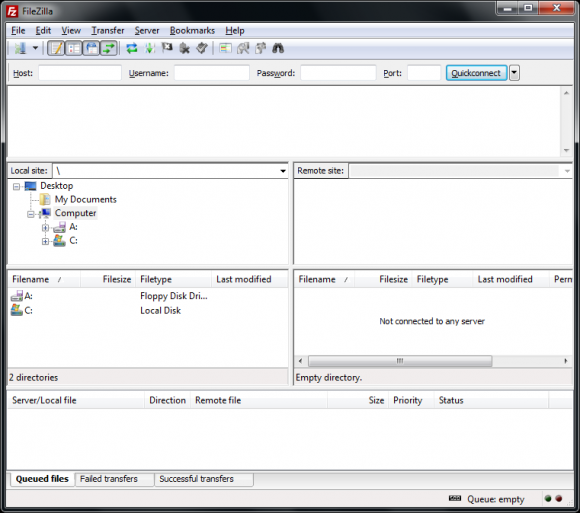Open the Site Manager dropdown arrow
The image size is (580, 513).
pyautogui.click(x=35, y=48)
